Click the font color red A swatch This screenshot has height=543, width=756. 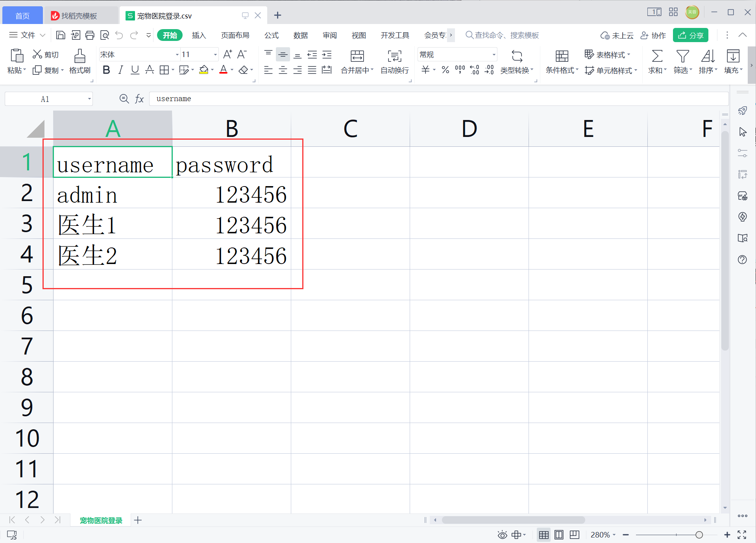[223, 70]
